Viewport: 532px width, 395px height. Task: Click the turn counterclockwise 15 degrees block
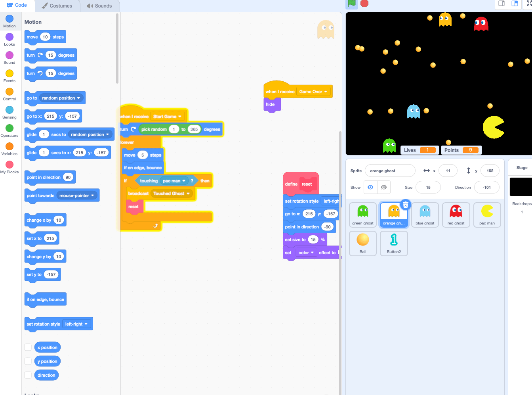tap(50, 73)
